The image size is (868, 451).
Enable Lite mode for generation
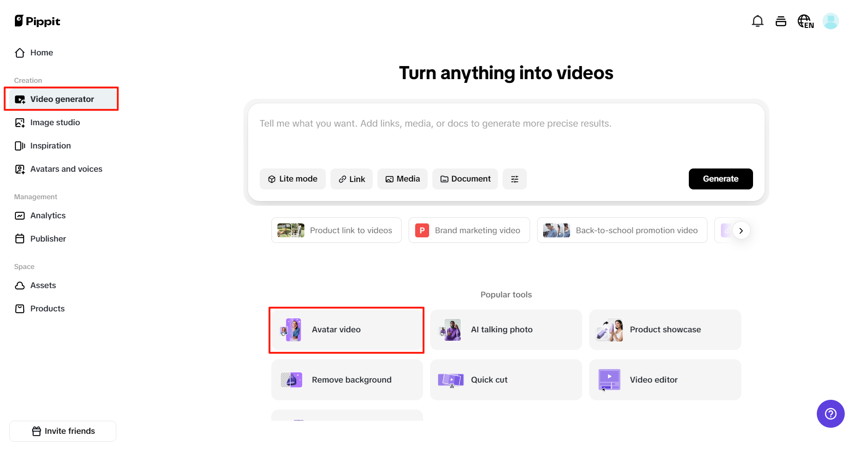coord(292,179)
